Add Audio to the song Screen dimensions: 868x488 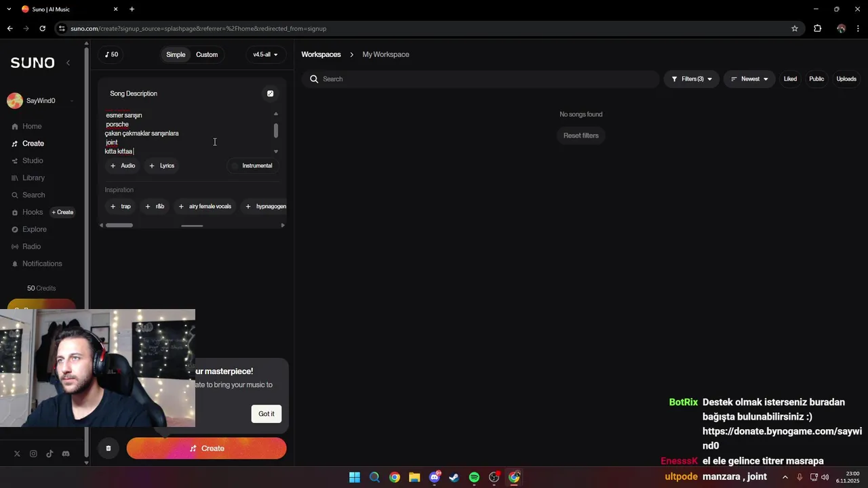coord(123,165)
